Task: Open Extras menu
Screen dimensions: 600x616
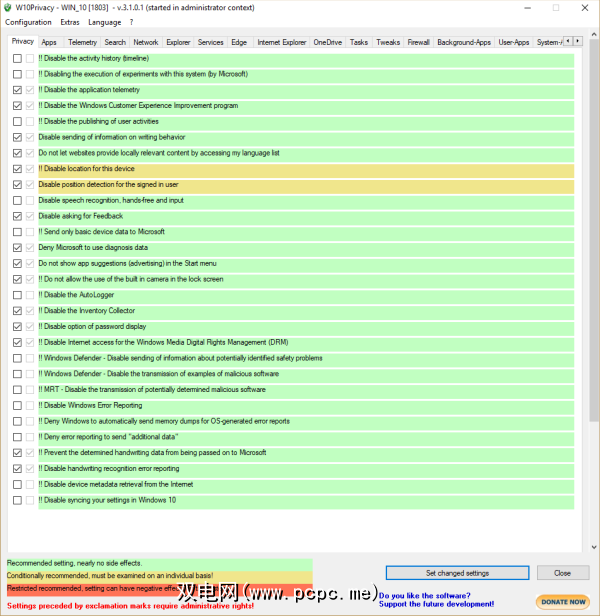Action: (70, 22)
